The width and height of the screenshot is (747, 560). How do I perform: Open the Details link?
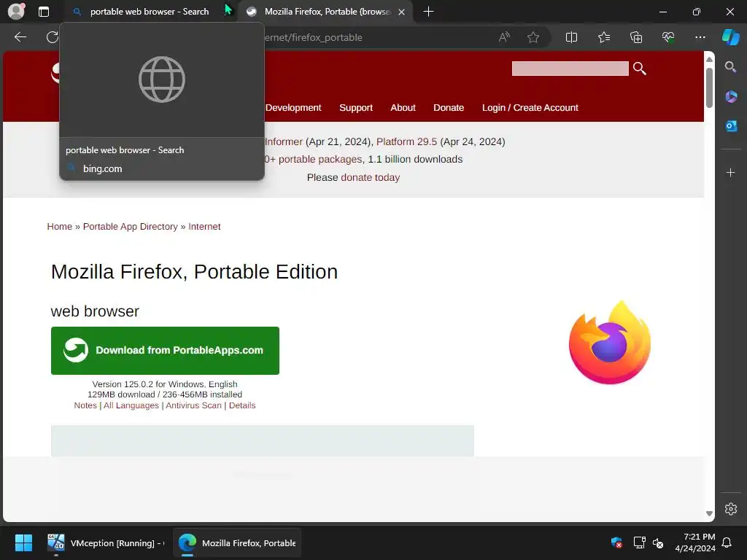(242, 405)
